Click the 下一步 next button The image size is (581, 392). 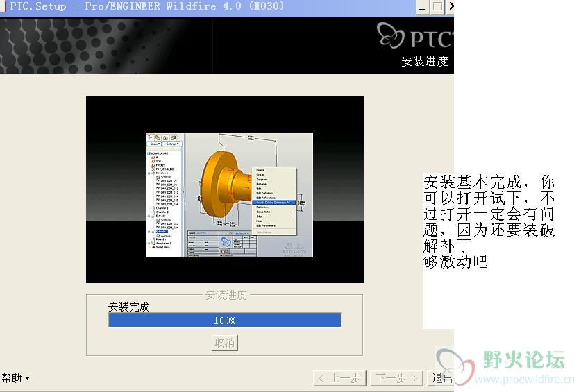point(396,378)
